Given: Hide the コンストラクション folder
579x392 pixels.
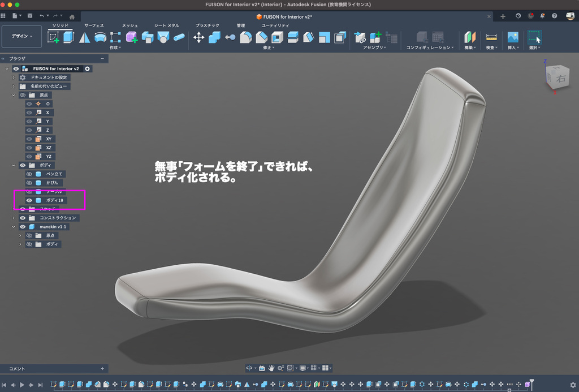Looking at the screenshot, I should (23, 218).
